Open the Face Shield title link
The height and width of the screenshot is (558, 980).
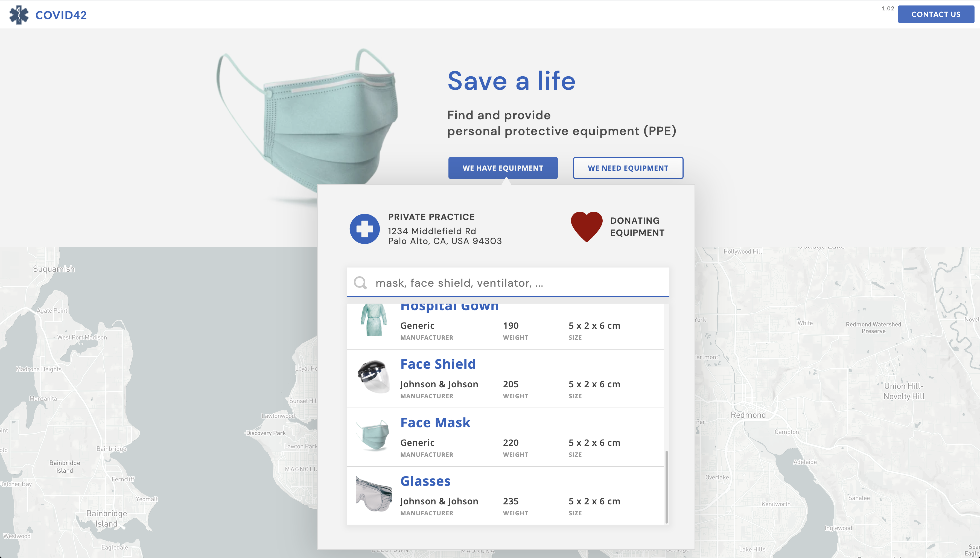click(x=438, y=364)
